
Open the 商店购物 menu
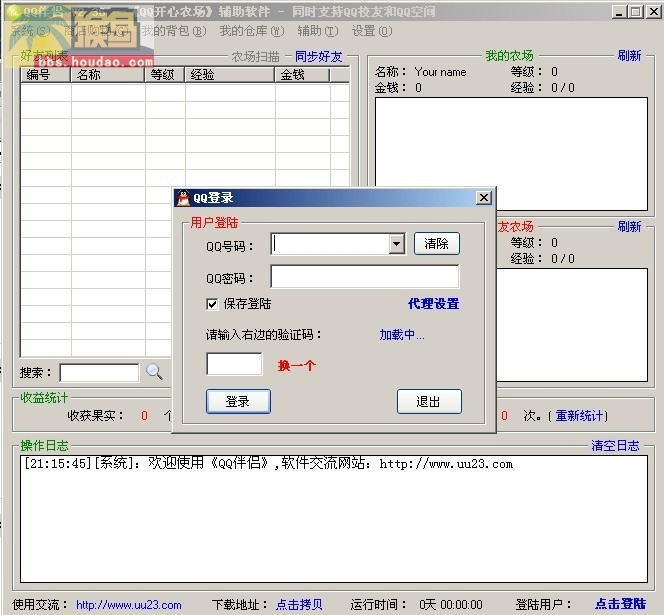96,30
